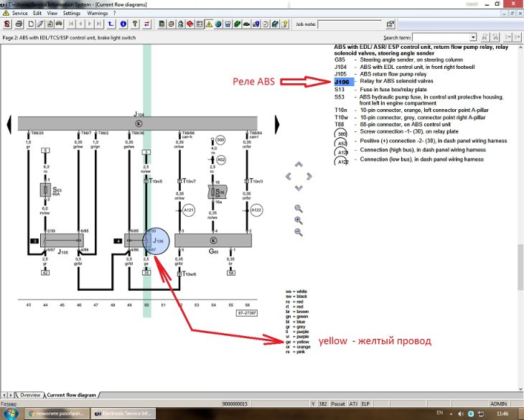
Task: Go to previous diagram with black left triangle
Action: tap(9, 125)
